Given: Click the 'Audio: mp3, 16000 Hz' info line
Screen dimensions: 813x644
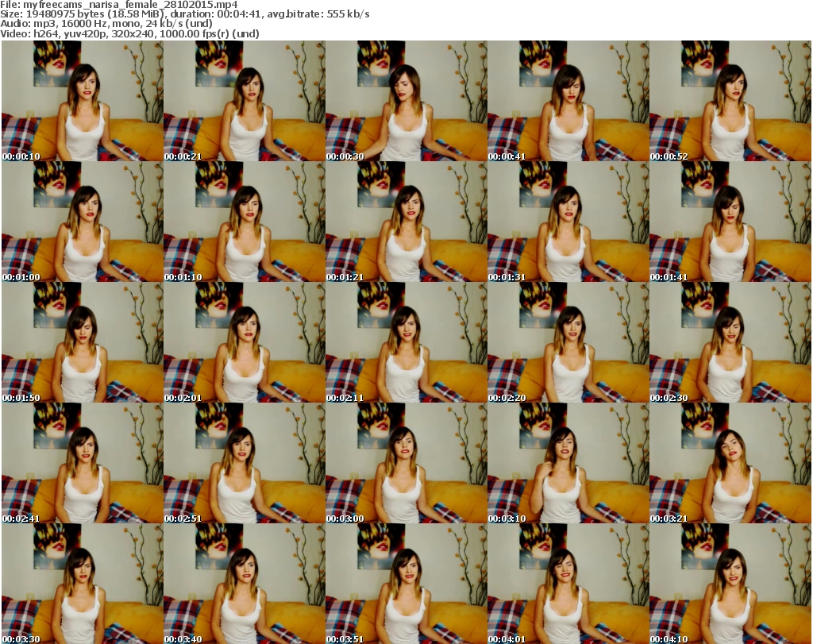Looking at the screenshot, I should pos(106,24).
